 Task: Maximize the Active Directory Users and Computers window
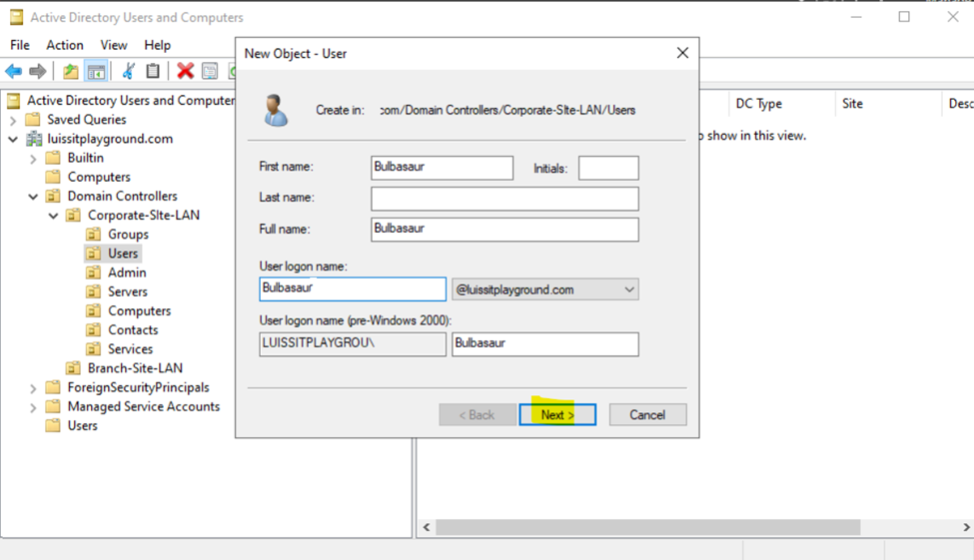[904, 17]
